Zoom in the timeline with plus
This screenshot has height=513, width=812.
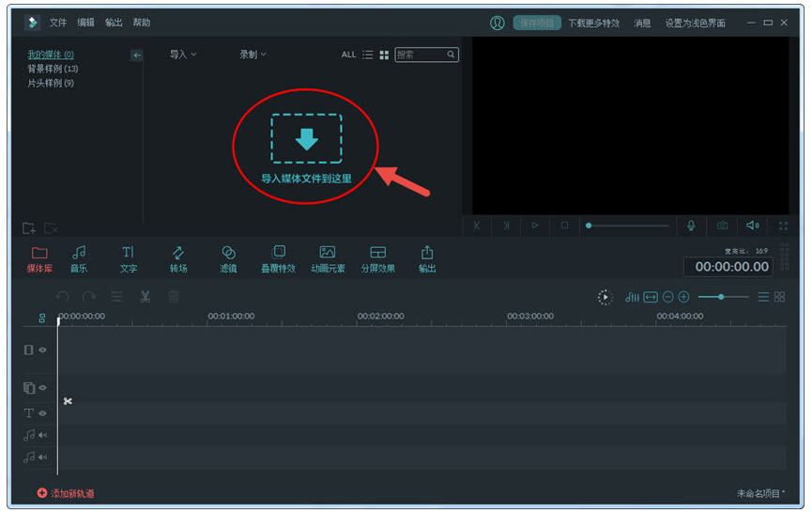(683, 297)
